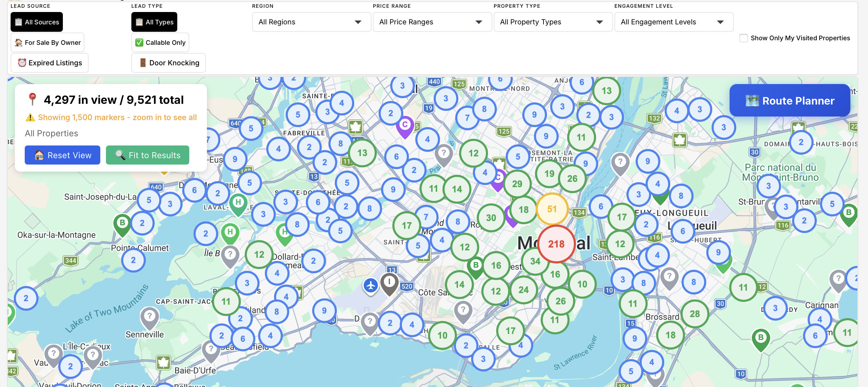
Task: Click the maple leaf park icon near Fabreville
Action: [356, 127]
